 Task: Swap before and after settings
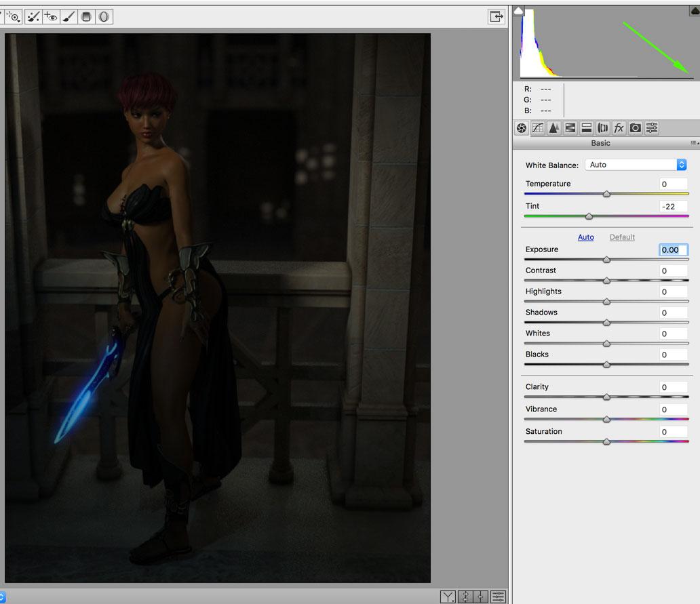465,597
